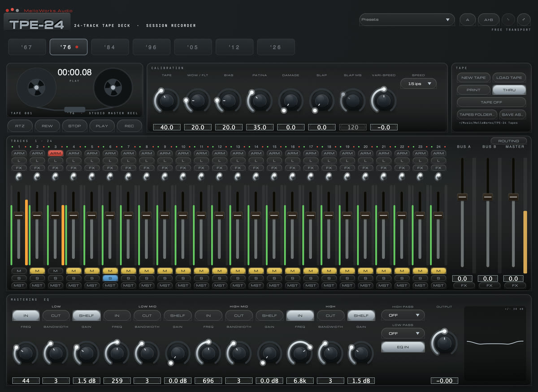The image size is (538, 392).
Task: Unmute track 10
Action: (183, 271)
